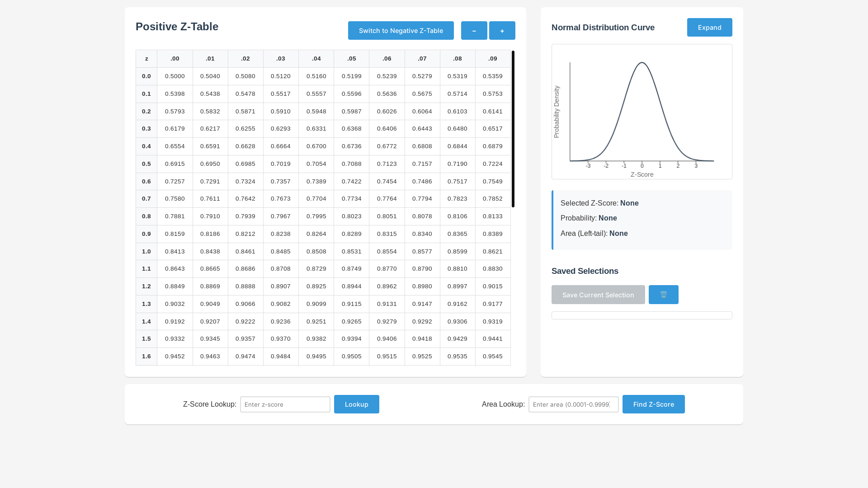Select cell 0.8106 in row 0.8
Image resolution: width=868 pixels, height=488 pixels.
(x=458, y=216)
